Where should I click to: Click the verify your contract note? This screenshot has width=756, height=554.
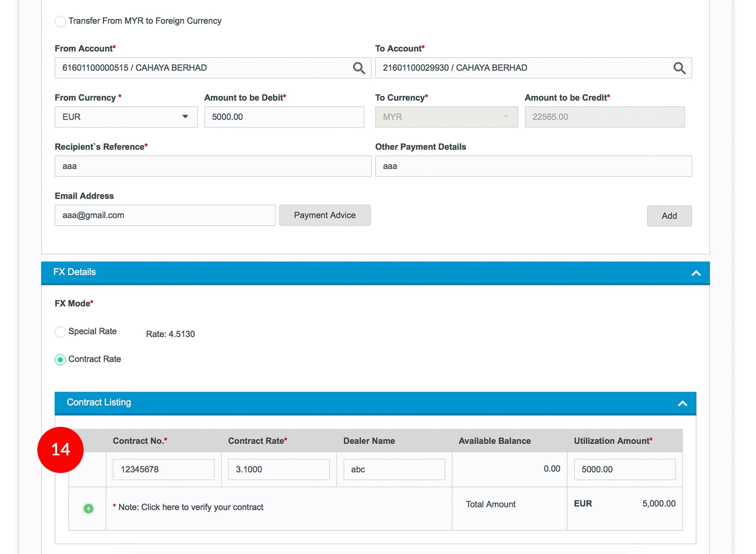click(191, 507)
